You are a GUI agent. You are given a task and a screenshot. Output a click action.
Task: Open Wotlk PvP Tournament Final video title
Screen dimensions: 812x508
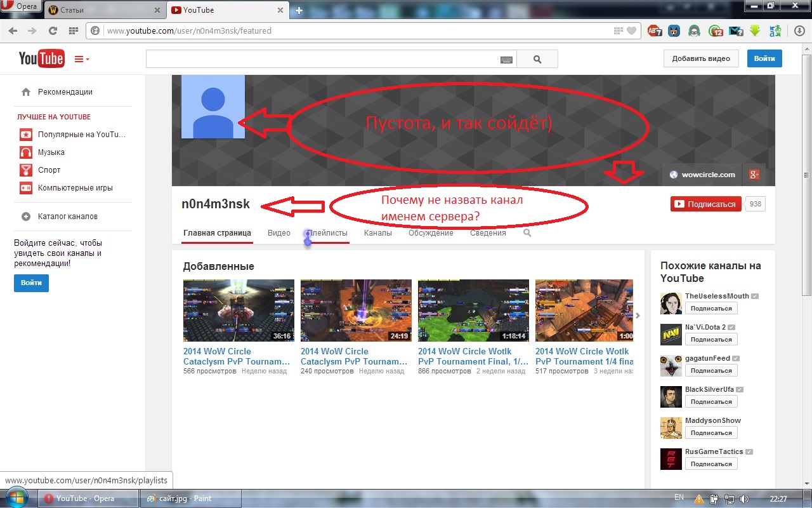pos(473,356)
